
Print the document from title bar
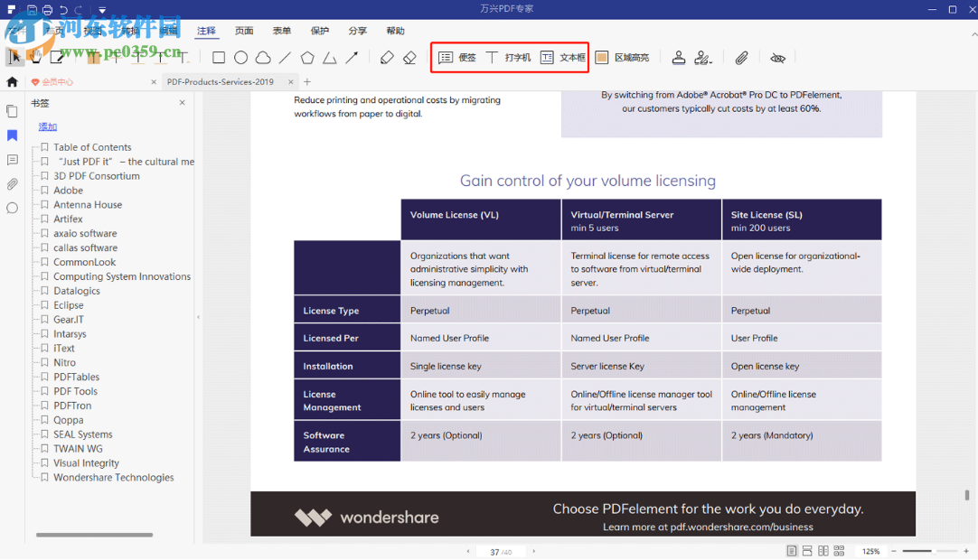47,9
